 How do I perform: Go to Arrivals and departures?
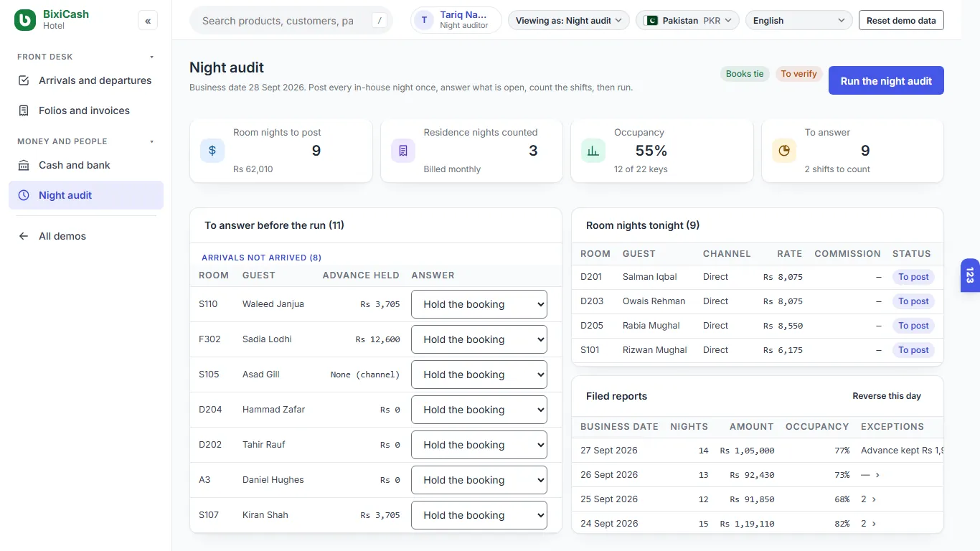coord(86,80)
